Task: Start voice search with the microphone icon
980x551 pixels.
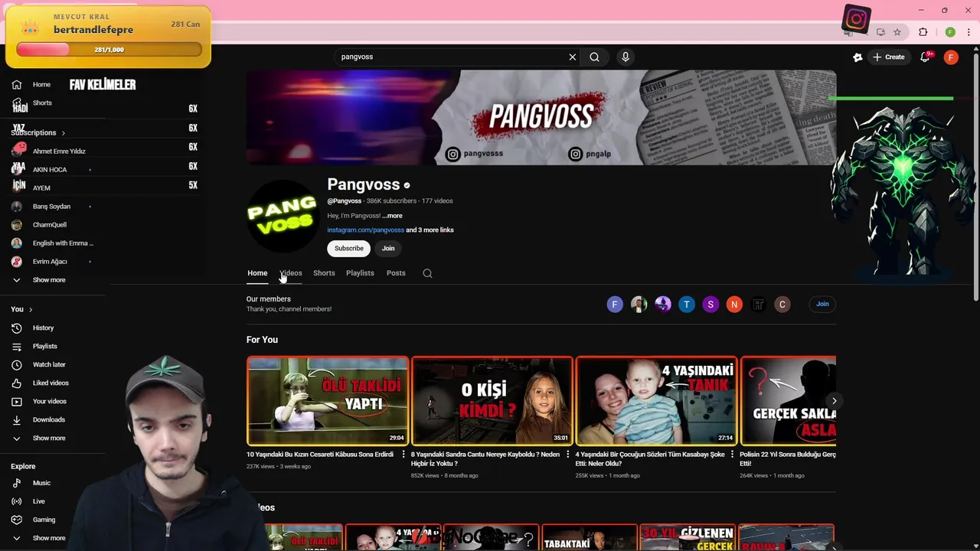Action: point(626,57)
